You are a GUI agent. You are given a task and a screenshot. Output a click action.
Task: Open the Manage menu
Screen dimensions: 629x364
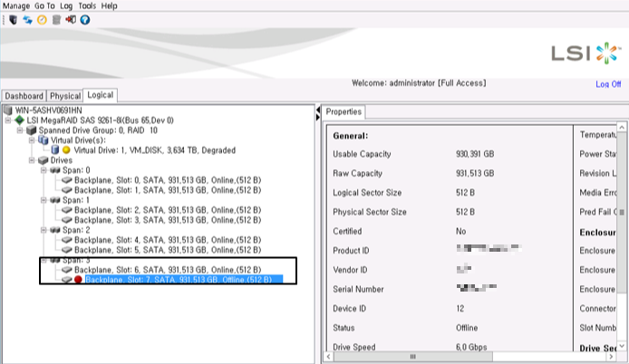click(16, 6)
